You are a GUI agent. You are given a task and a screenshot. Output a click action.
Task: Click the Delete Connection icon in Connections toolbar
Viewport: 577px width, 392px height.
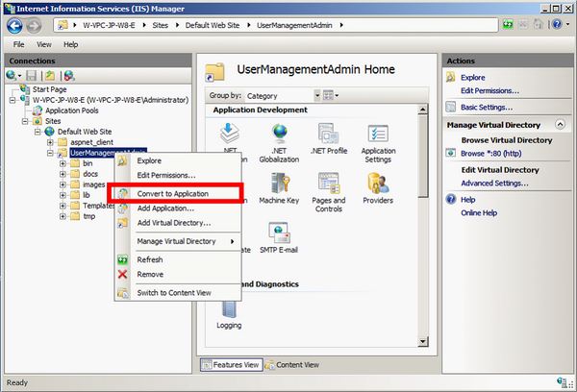pos(69,76)
